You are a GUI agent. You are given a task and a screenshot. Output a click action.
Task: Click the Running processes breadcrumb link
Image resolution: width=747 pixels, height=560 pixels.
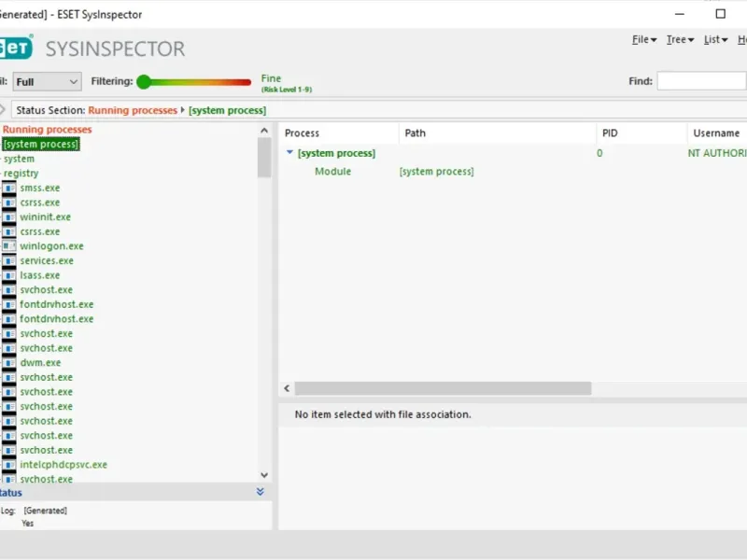[x=133, y=110]
